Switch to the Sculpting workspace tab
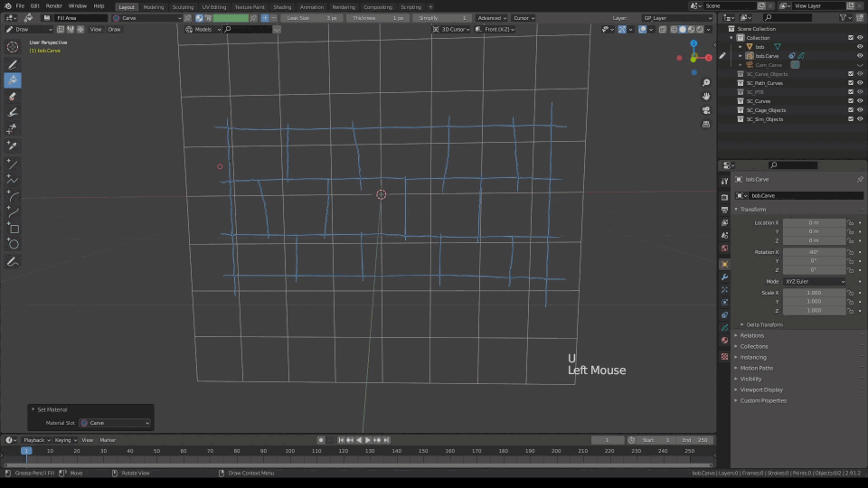 pyautogui.click(x=183, y=6)
